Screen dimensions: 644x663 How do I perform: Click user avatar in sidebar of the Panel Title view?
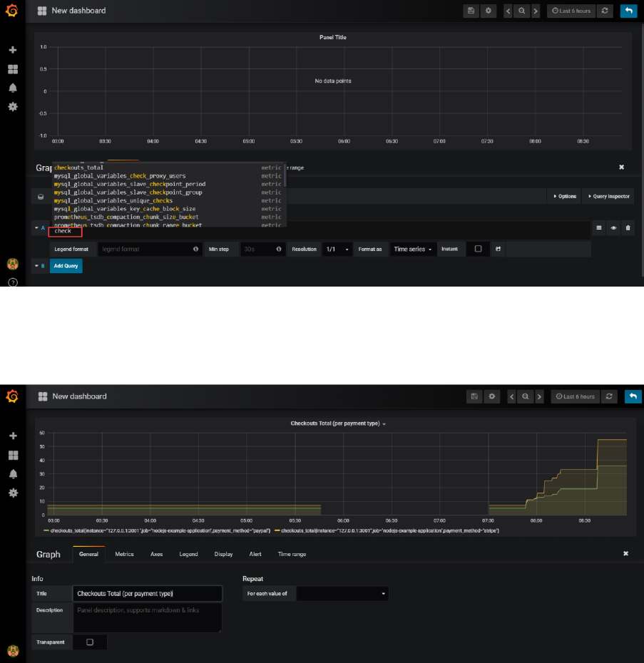tap(13, 264)
